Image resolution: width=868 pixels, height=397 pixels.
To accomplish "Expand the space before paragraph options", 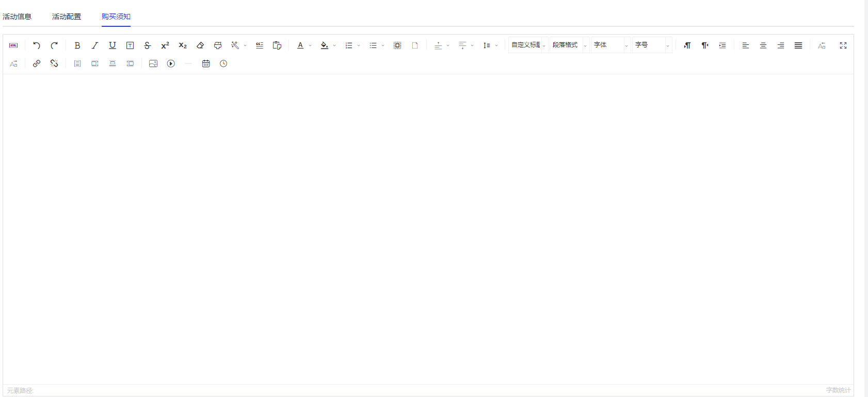I will tap(448, 45).
